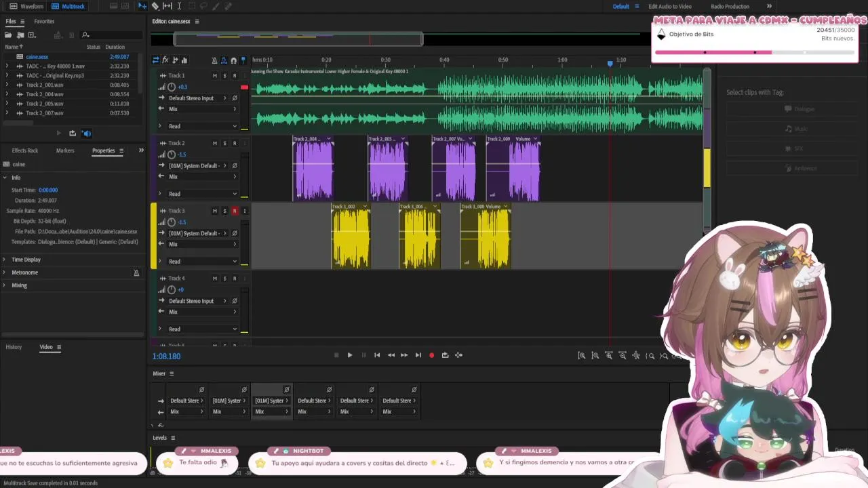Toggle the metronome icon in the editor toolbar
Viewport: 868px width, 488px height.
point(214,60)
